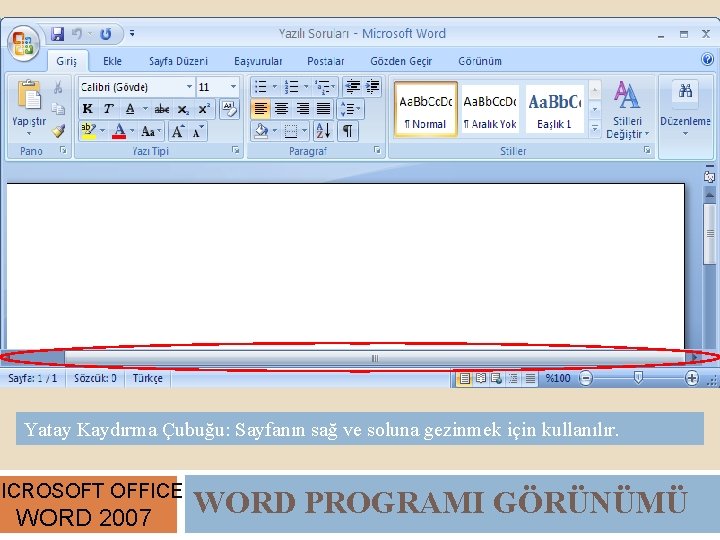Redo with the quick access arrow
This screenshot has height=540, width=720.
106,34
